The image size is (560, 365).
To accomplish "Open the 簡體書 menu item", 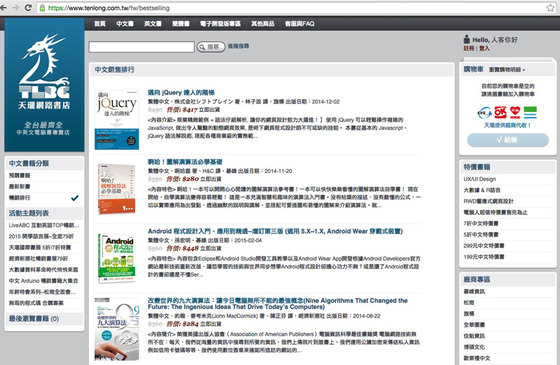I will (x=181, y=24).
